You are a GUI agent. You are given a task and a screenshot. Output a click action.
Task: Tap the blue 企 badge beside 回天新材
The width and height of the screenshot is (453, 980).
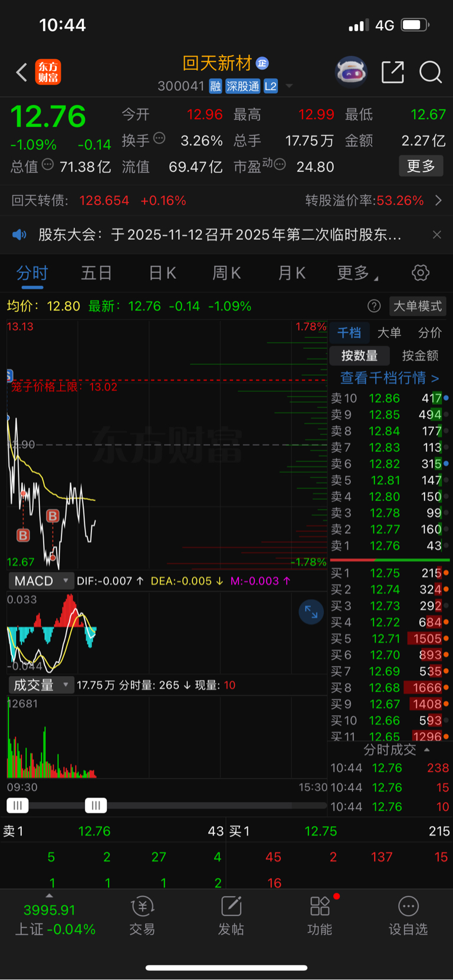point(262,63)
